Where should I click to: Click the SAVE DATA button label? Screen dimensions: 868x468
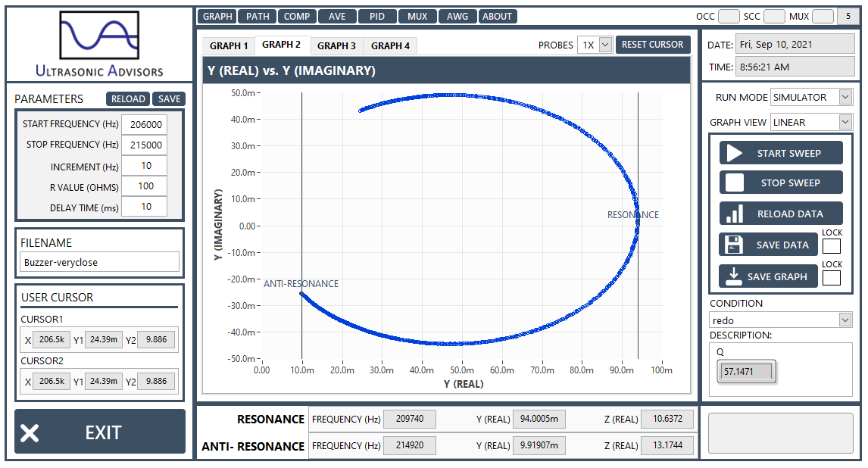point(782,245)
